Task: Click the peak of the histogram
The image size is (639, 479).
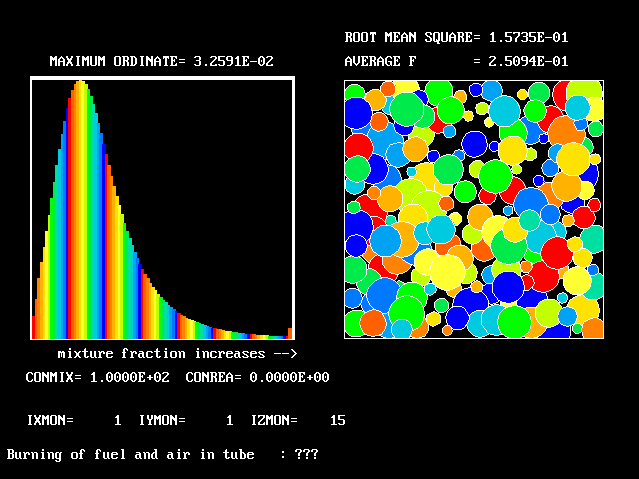Action: pyautogui.click(x=80, y=84)
